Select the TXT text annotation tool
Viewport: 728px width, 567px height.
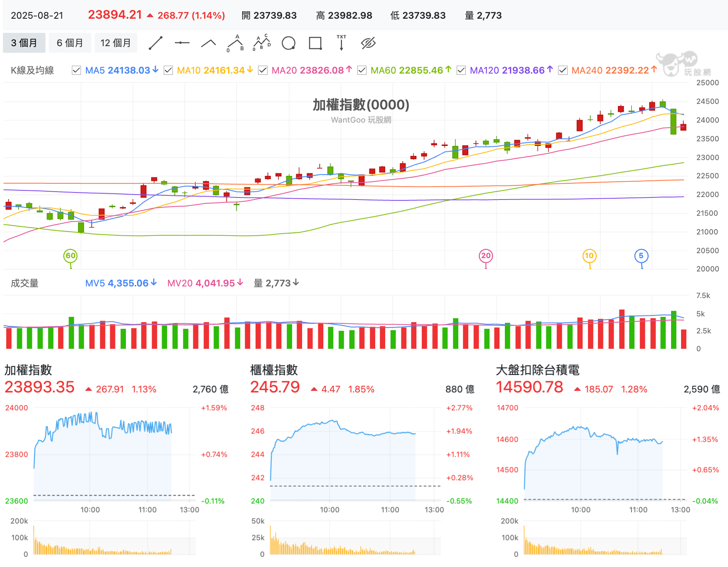342,43
